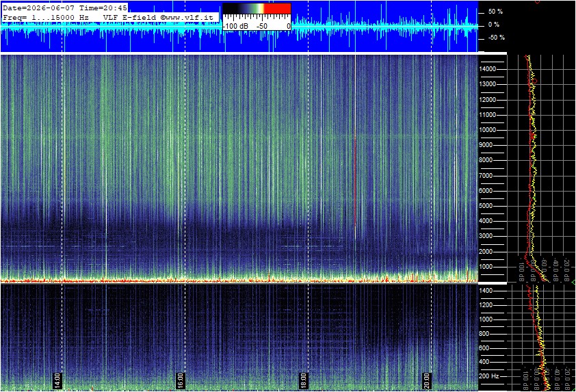The image size is (576, 392).
Task: Click the 'Date=2026-06-07 Time=20:45' header text
Action: (65, 8)
